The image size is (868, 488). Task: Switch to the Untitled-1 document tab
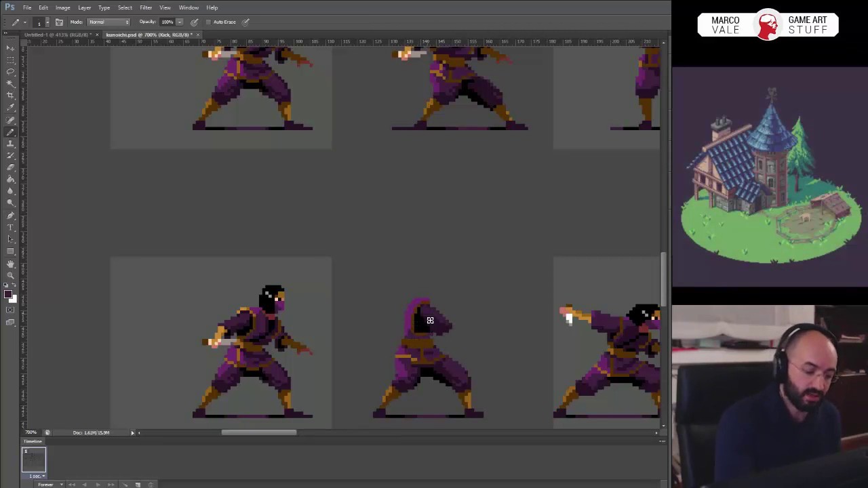coord(58,35)
